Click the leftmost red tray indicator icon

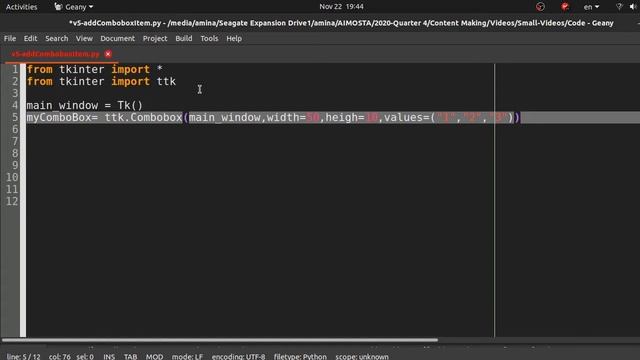click(x=540, y=7)
